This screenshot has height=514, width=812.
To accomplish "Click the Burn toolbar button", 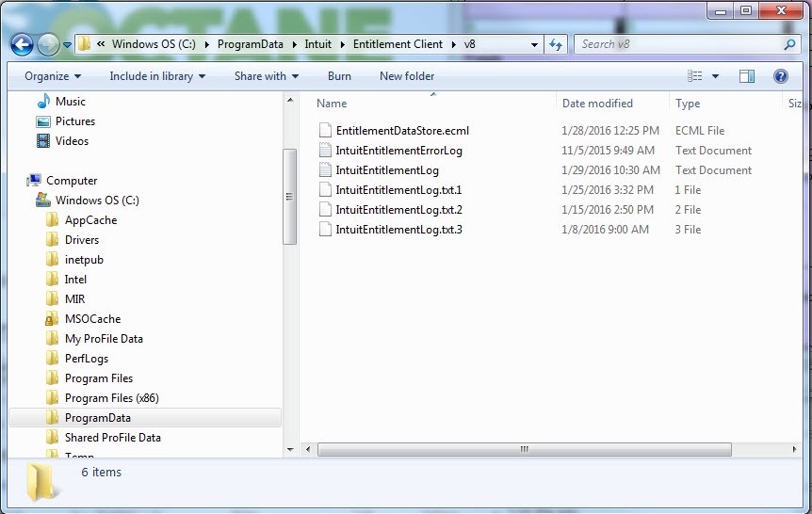I will pyautogui.click(x=339, y=76).
